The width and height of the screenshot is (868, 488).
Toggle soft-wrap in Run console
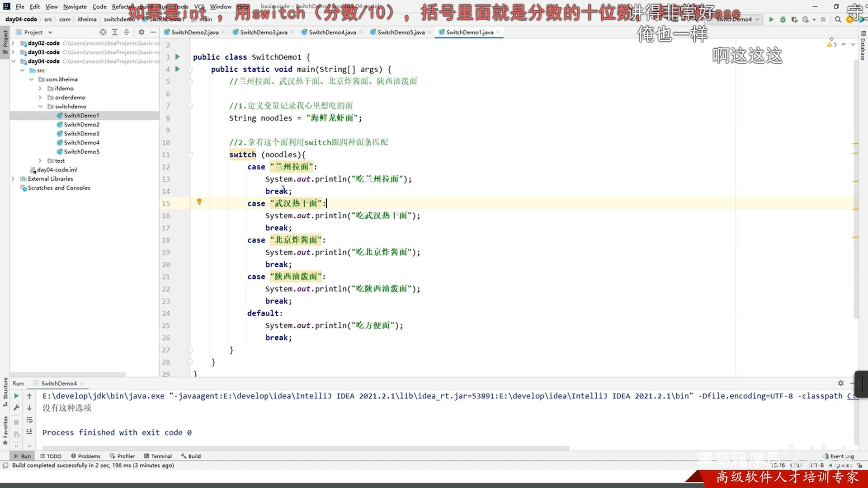point(29,420)
